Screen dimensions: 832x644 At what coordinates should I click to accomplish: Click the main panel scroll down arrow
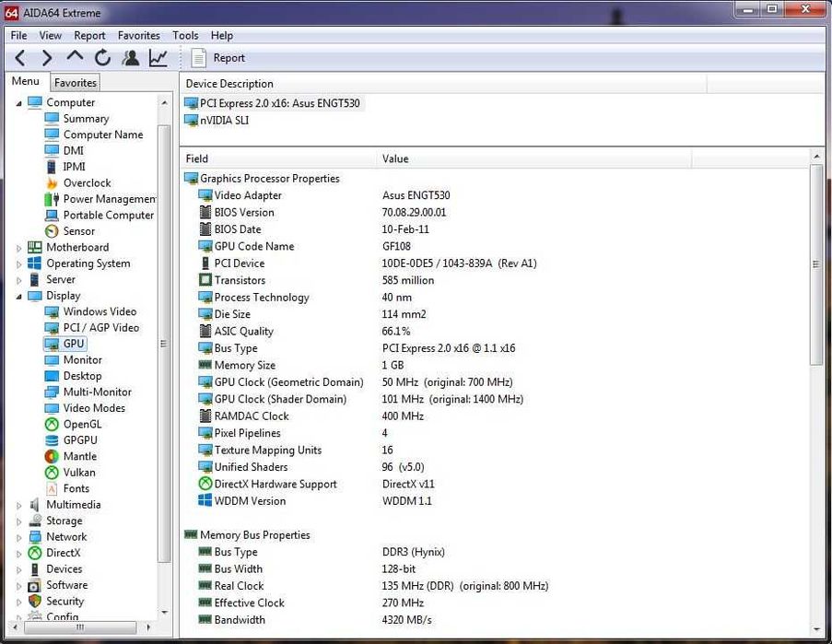pyautogui.click(x=816, y=629)
